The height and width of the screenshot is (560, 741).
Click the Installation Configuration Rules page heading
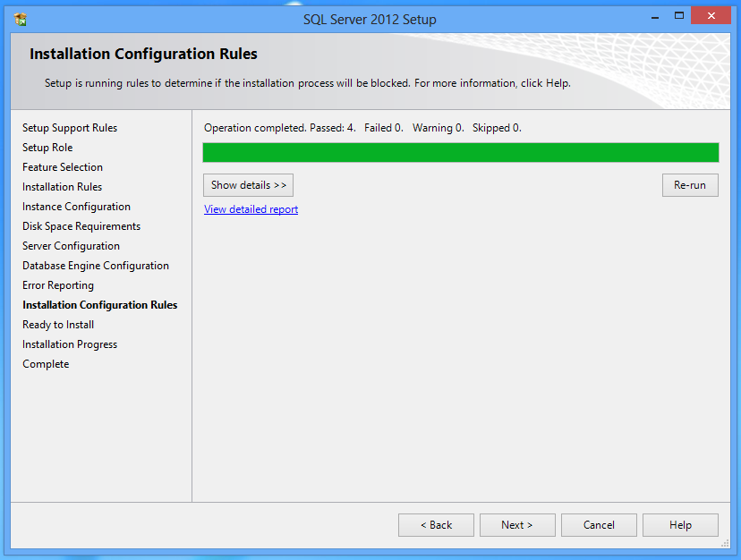[x=144, y=54]
